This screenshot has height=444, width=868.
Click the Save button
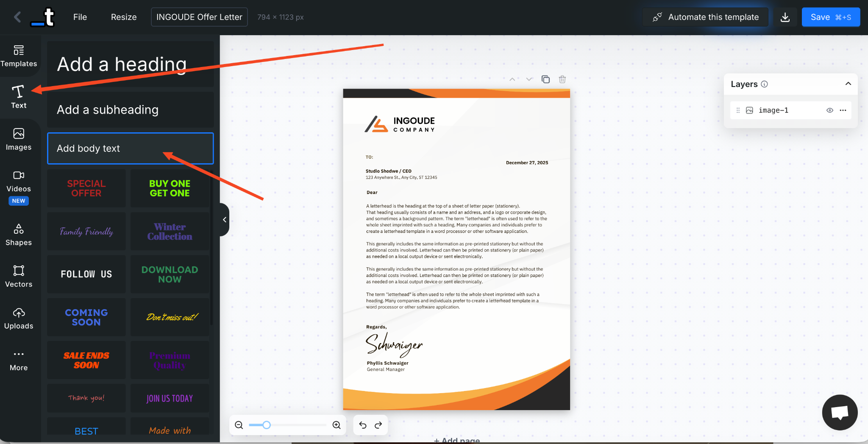coord(830,17)
